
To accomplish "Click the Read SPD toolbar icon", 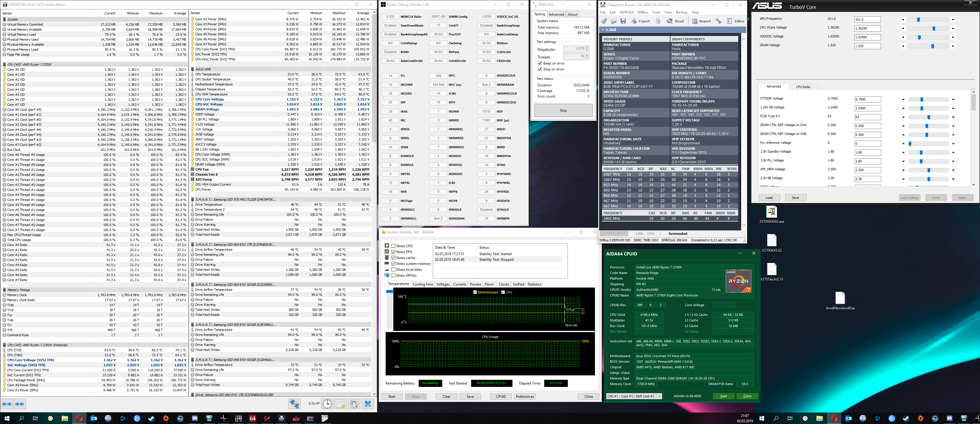I will pyautogui.click(x=670, y=21).
